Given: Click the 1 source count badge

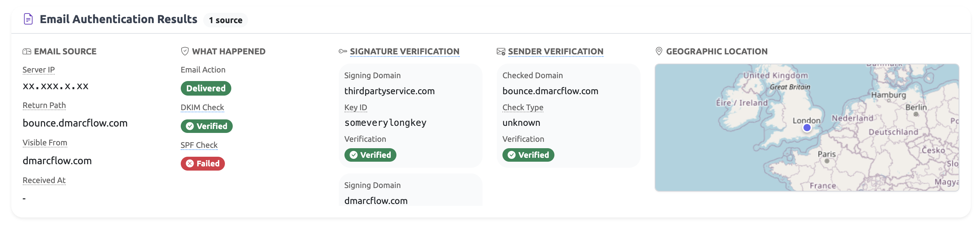Looking at the screenshot, I should pyautogui.click(x=226, y=20).
